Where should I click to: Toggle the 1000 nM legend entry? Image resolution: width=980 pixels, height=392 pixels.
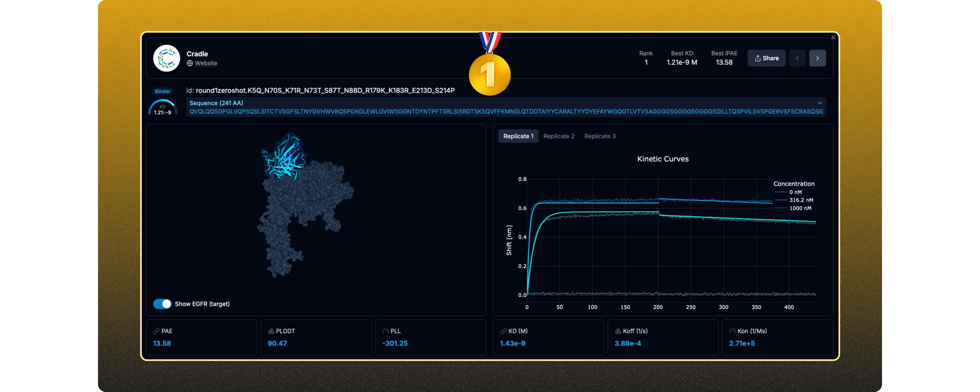coord(793,208)
